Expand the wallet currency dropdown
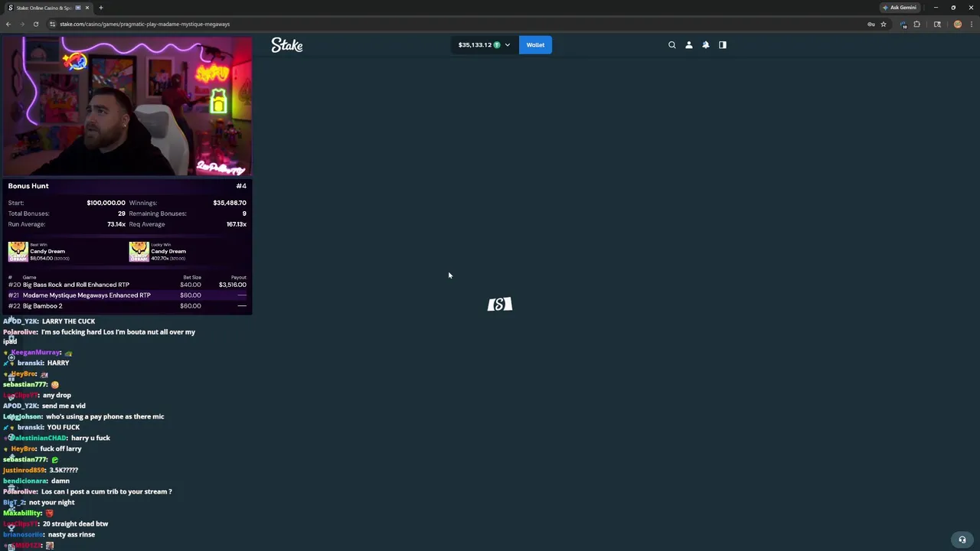 506,44
